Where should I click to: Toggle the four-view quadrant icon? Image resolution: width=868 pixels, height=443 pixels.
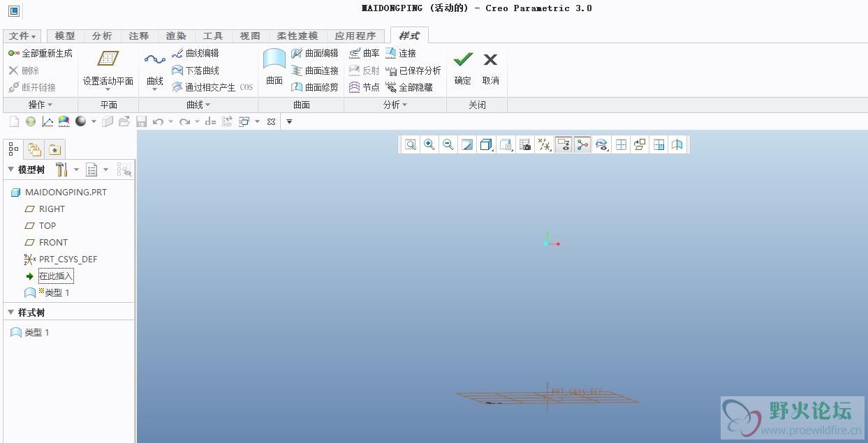coord(659,144)
